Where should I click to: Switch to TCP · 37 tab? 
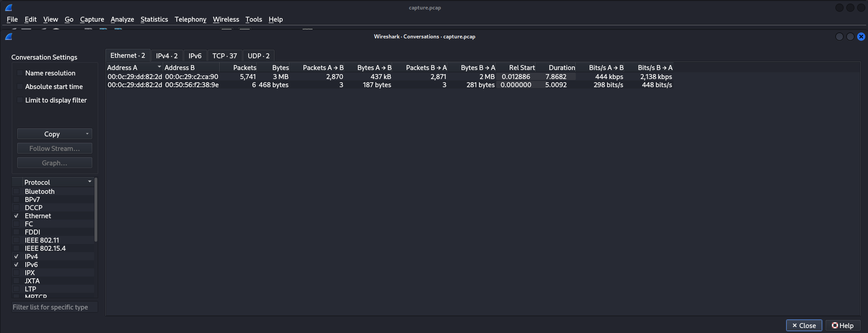click(225, 56)
